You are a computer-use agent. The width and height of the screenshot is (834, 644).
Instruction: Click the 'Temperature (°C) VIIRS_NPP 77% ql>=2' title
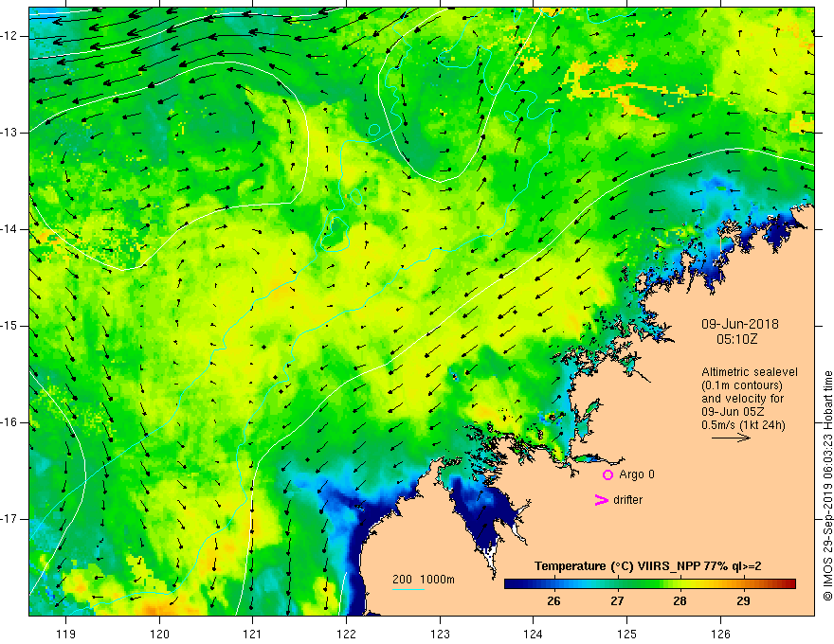click(648, 566)
